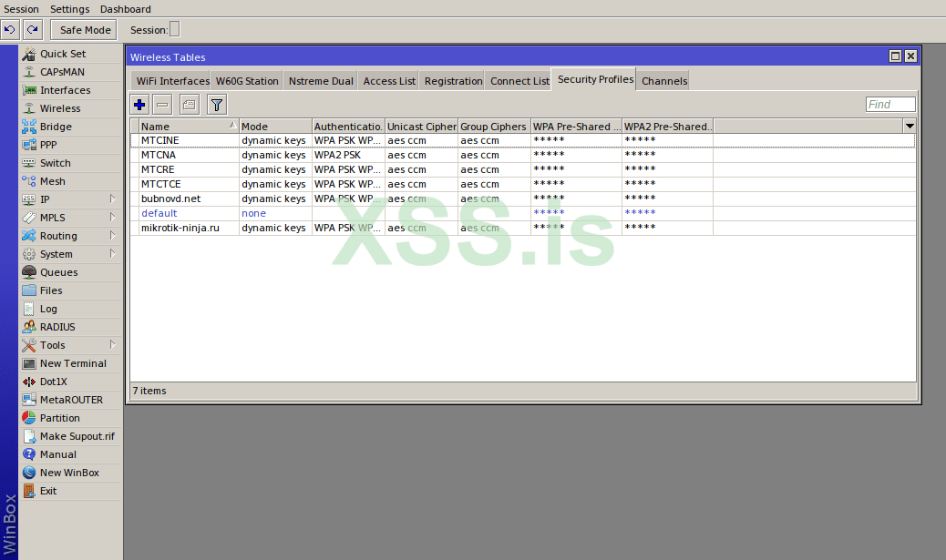Screen dimensions: 946x560
Task: Click Make Supout.rif item
Action: (70, 436)
